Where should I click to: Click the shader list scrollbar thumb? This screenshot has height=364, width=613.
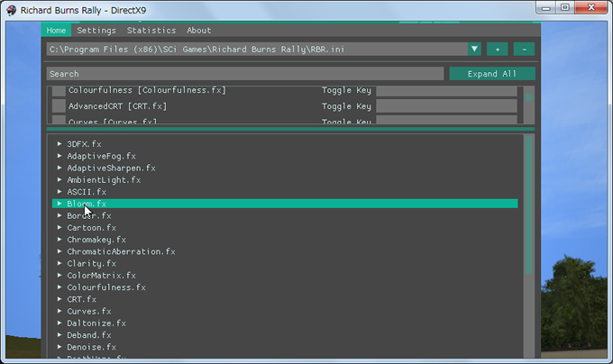528,205
